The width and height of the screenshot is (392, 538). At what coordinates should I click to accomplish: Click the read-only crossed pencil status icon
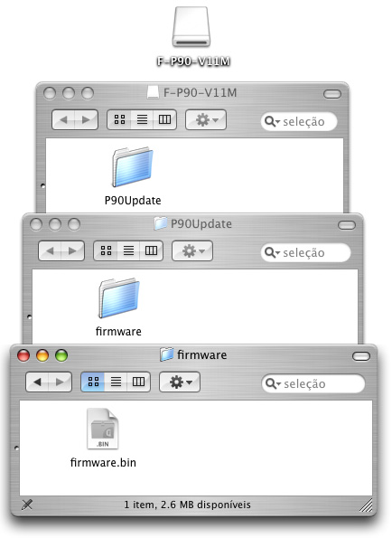(x=27, y=505)
